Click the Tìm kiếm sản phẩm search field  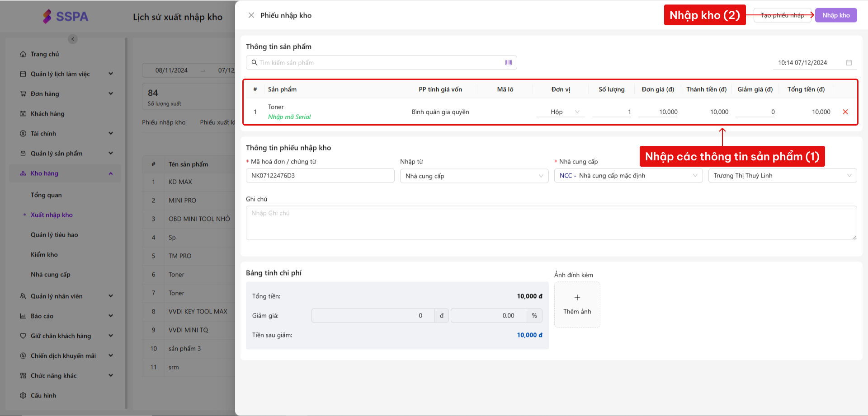coord(381,63)
